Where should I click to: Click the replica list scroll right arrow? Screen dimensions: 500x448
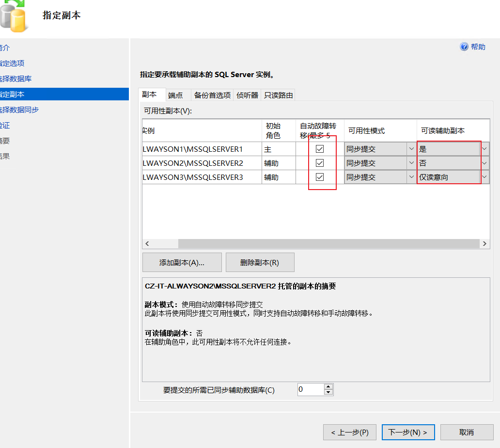[x=484, y=244]
